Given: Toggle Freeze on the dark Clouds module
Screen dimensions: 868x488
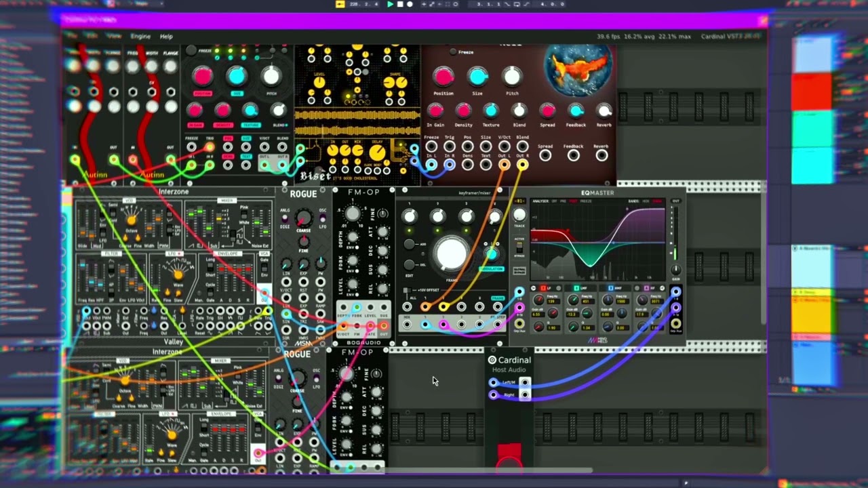Looking at the screenshot, I should 191,51.
